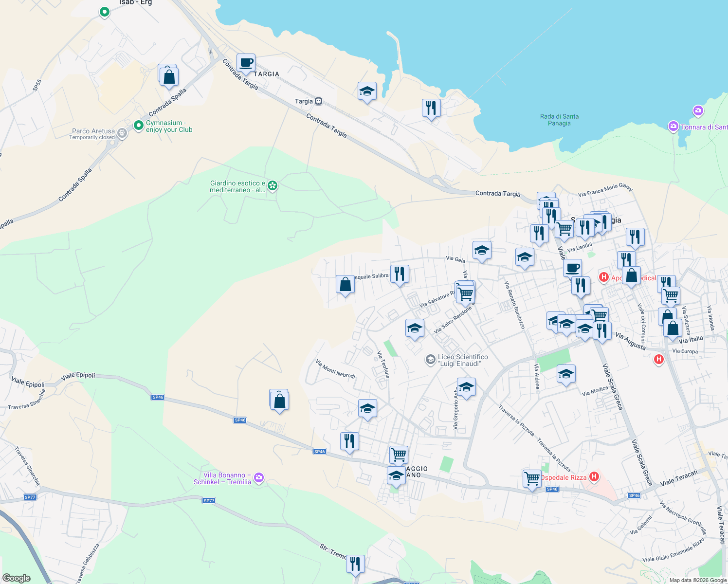Screen dimensions: 728x584
Task: Click the Liceo Scientifico Luigi Einaudi marker
Action: [x=430, y=360]
